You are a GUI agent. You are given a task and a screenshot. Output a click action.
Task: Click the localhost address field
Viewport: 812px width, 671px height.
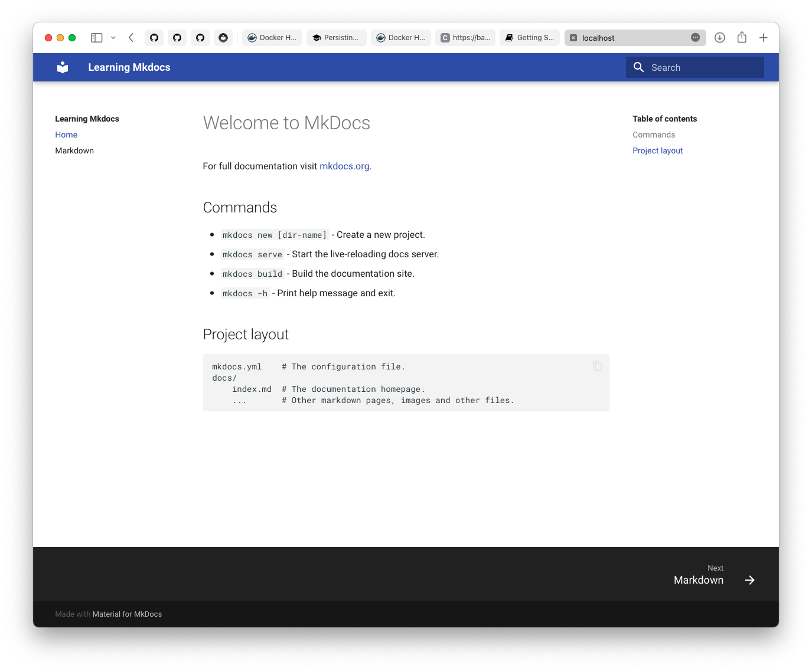(635, 38)
